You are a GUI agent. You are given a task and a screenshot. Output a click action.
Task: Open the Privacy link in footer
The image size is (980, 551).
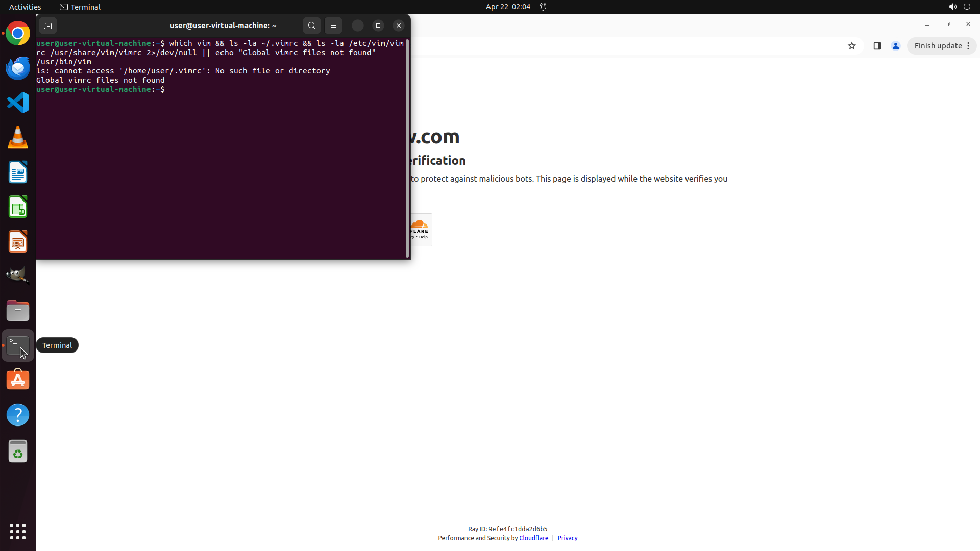tap(567, 538)
